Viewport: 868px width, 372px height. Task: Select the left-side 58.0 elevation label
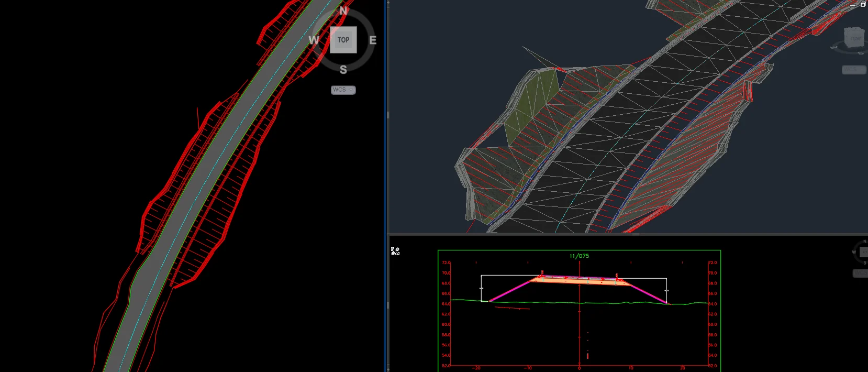[x=446, y=335]
